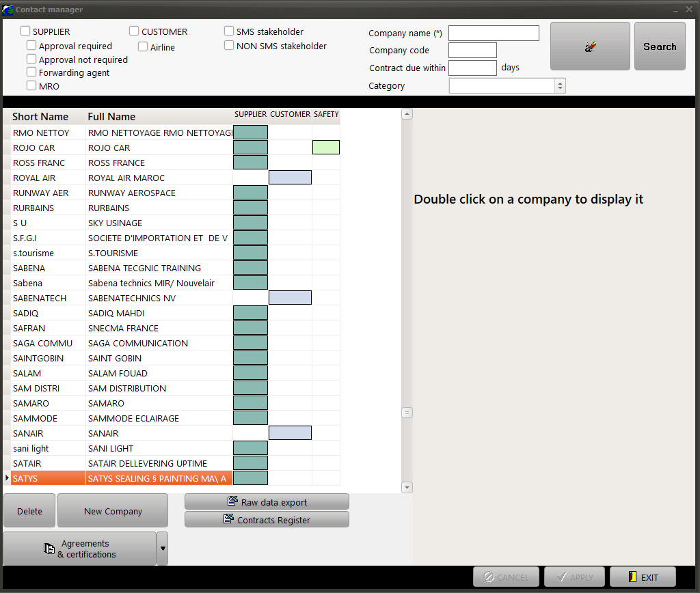The image size is (700, 593).
Task: Click the Contract due within days field
Action: [x=472, y=68]
